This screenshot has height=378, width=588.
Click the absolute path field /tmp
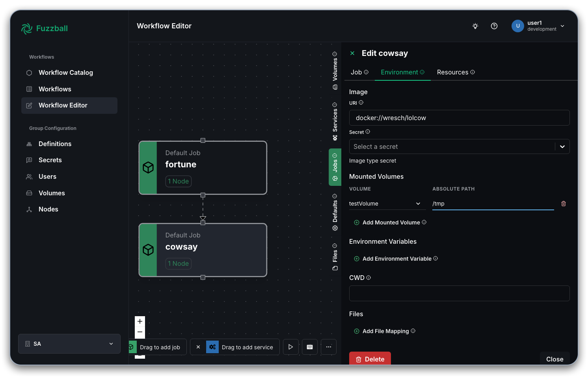click(x=493, y=204)
